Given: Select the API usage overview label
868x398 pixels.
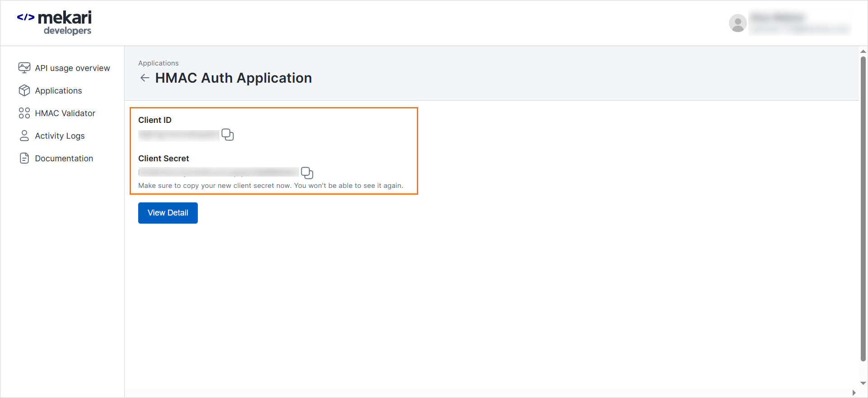Looking at the screenshot, I should (x=72, y=68).
